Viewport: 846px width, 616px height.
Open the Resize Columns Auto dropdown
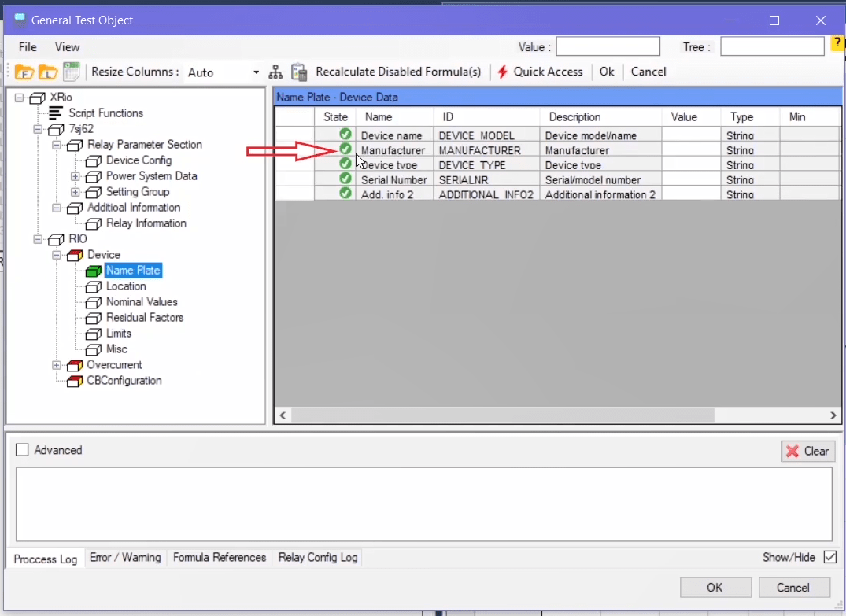tap(256, 72)
